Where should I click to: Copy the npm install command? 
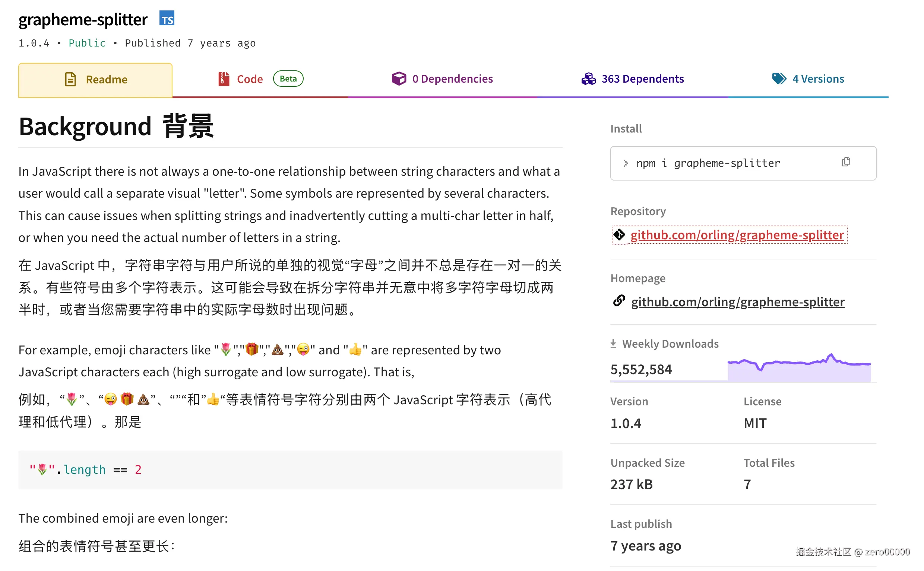tap(846, 162)
